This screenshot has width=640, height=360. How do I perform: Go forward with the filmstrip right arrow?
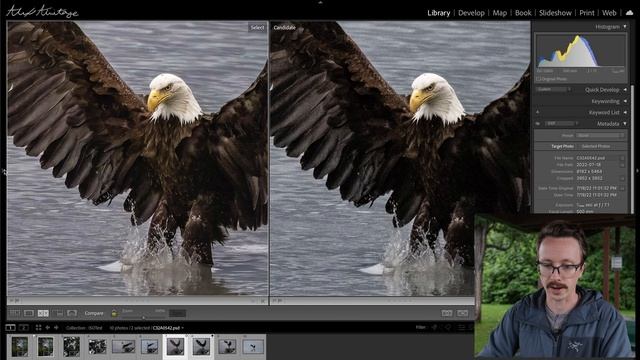56,327
